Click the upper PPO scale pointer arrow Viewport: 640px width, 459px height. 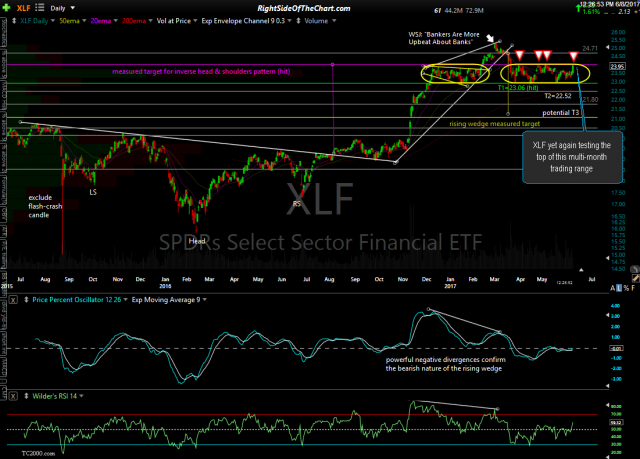[608, 315]
